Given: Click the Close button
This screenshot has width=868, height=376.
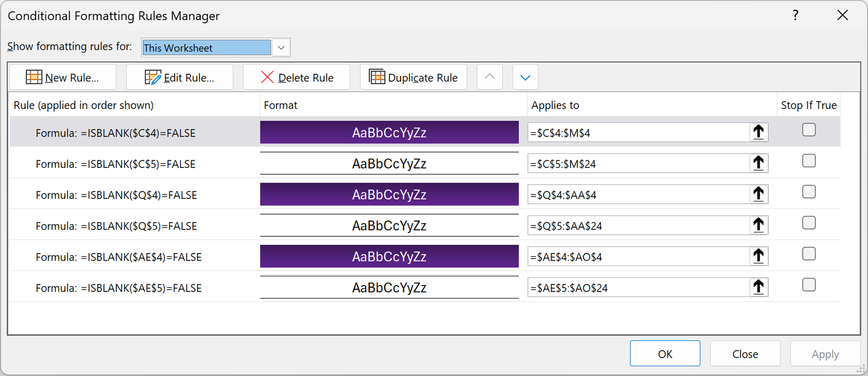Looking at the screenshot, I should pos(745,354).
